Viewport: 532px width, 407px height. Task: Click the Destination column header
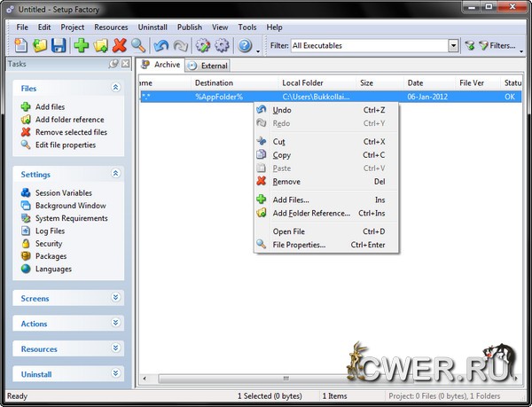point(213,82)
